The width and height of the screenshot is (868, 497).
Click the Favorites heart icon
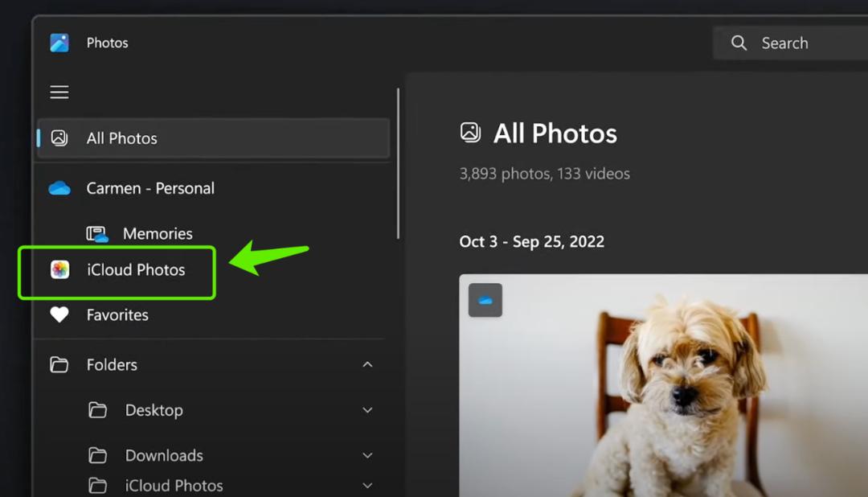point(59,315)
